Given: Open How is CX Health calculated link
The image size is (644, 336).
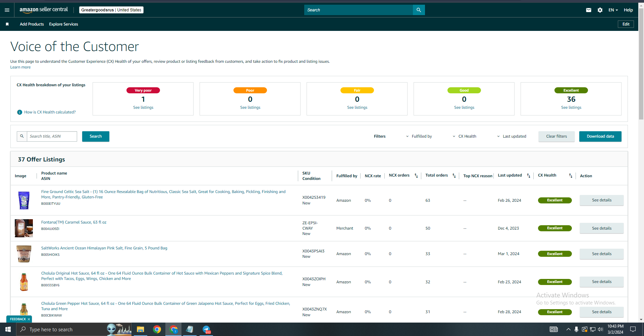Looking at the screenshot, I should 50,112.
